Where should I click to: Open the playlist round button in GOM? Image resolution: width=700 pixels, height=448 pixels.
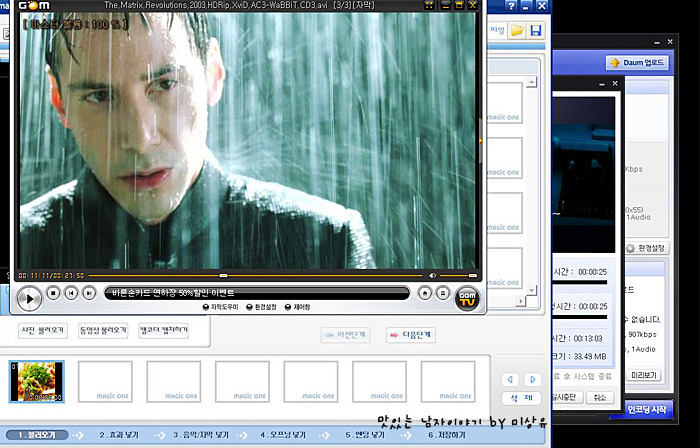click(x=442, y=293)
